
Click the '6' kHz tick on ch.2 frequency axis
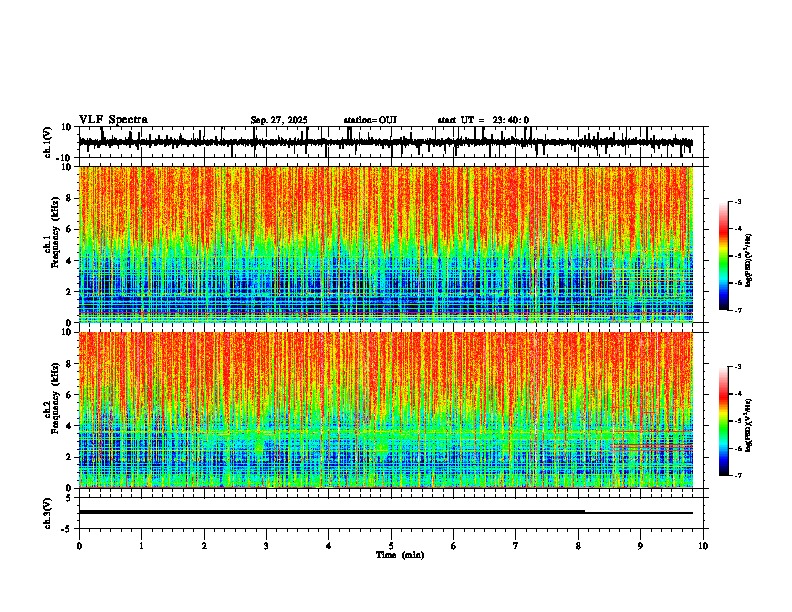pyautogui.click(x=69, y=395)
